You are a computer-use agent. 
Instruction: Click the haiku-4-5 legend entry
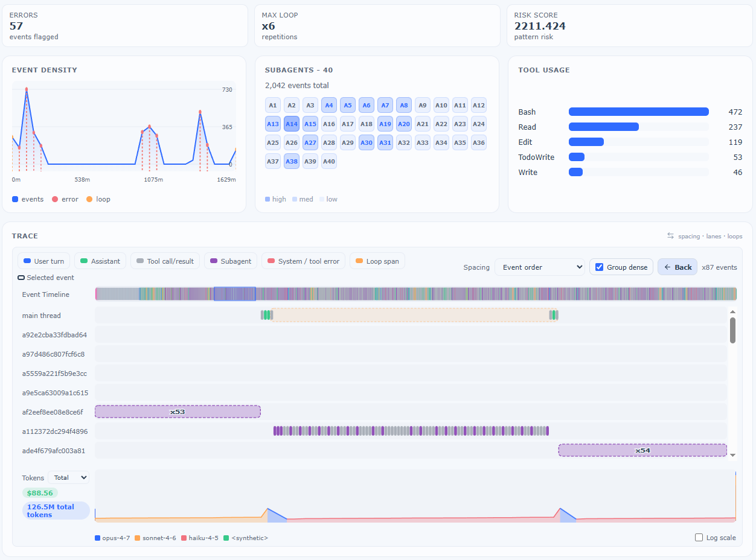click(x=200, y=538)
